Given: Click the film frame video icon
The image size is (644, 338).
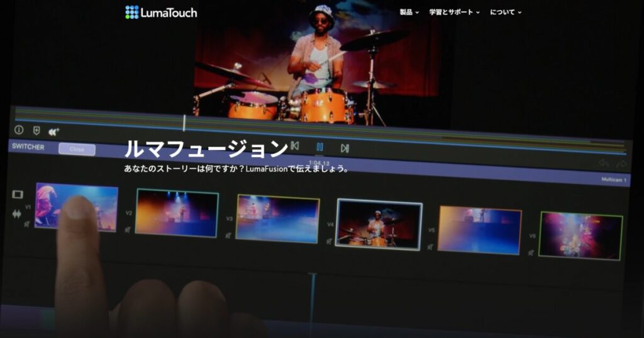Looking at the screenshot, I should click(x=17, y=194).
